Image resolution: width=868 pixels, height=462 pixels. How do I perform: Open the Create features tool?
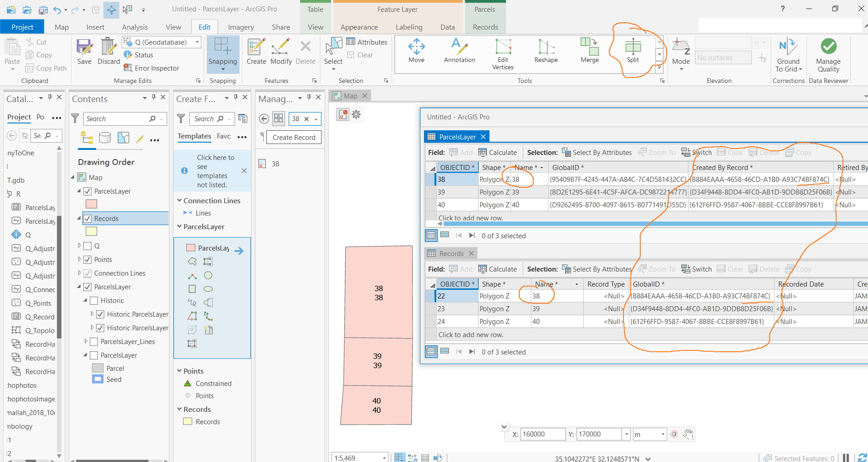(256, 51)
